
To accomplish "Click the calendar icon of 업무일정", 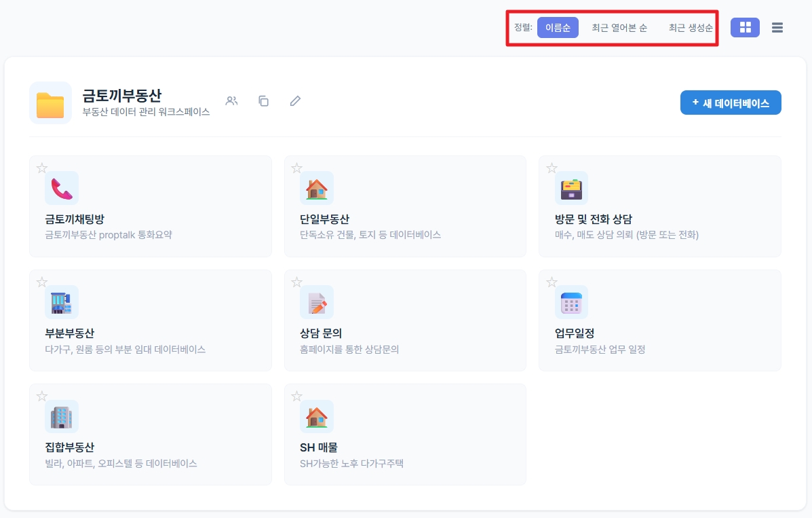I will (x=571, y=302).
